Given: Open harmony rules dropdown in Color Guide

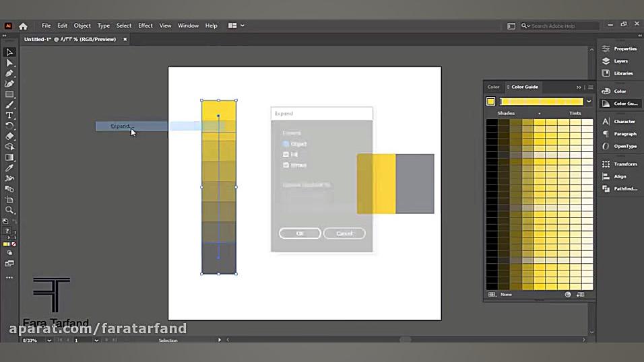Looking at the screenshot, I should tap(589, 102).
